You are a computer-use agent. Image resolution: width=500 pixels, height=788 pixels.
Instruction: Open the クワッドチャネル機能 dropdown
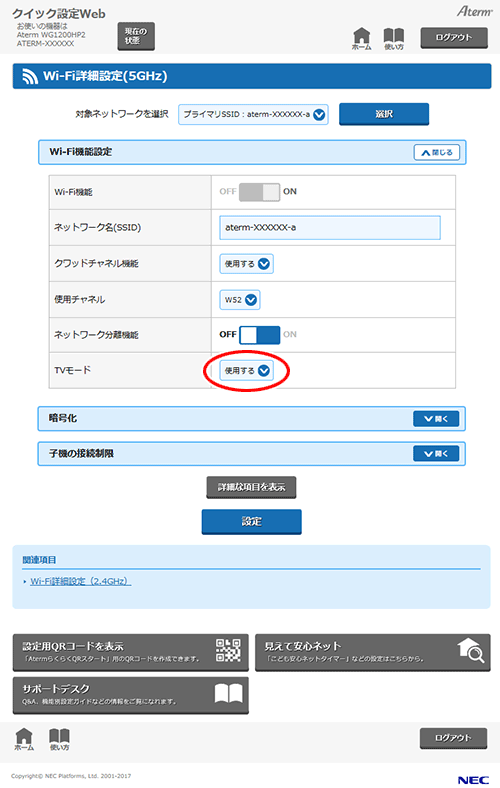coord(246,264)
